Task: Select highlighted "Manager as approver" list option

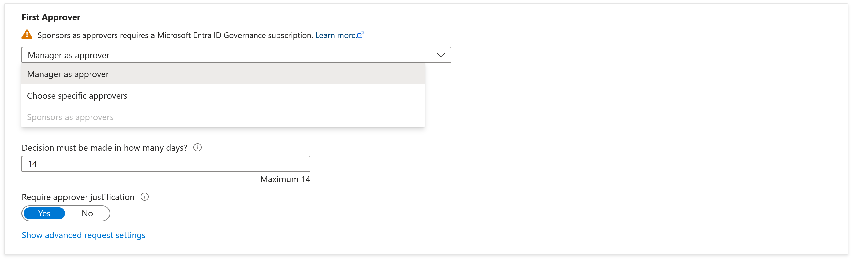Action: 68,74
